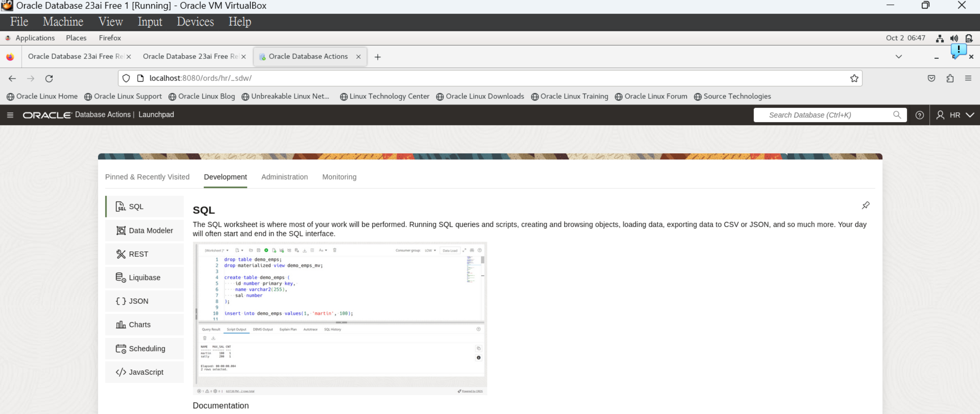Image resolution: width=980 pixels, height=414 pixels.
Task: Open the HR user menu dropdown
Action: 955,115
